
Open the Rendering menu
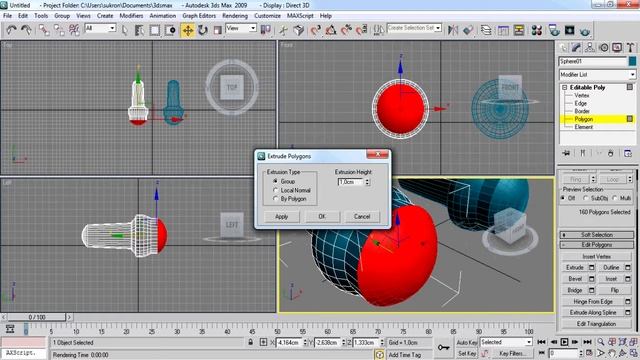point(235,16)
